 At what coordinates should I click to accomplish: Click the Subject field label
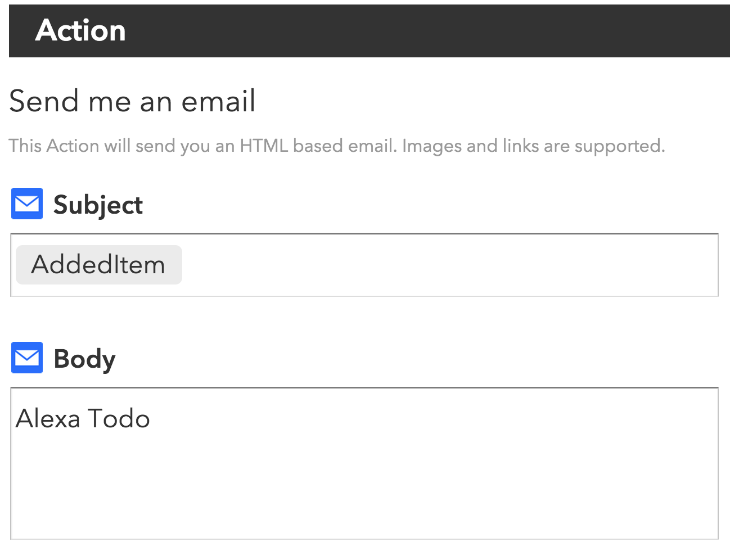coord(98,205)
